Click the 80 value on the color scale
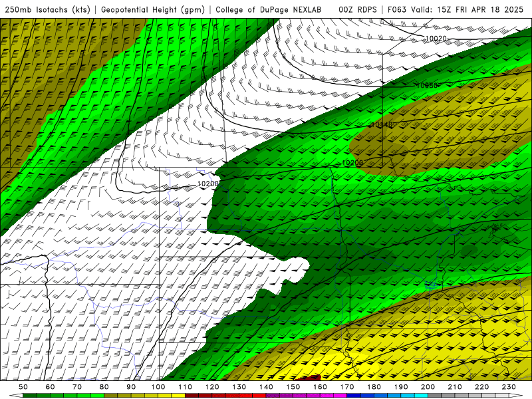Image resolution: width=532 pixels, height=399 pixels. coord(104,387)
